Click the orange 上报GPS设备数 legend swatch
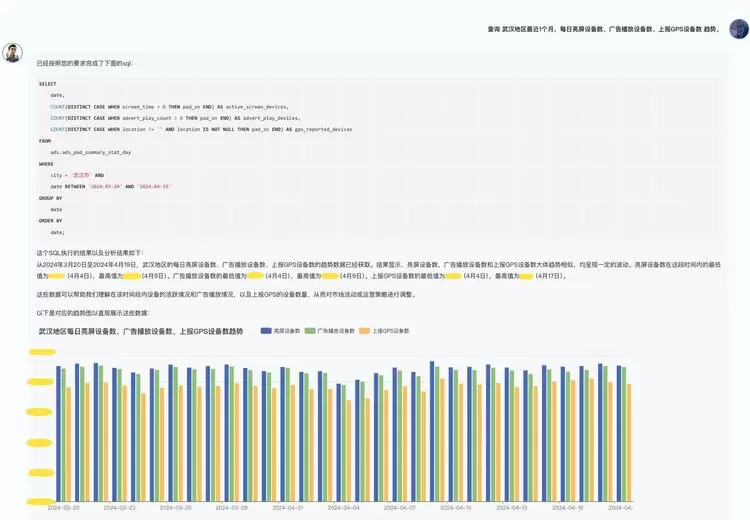 tap(364, 330)
